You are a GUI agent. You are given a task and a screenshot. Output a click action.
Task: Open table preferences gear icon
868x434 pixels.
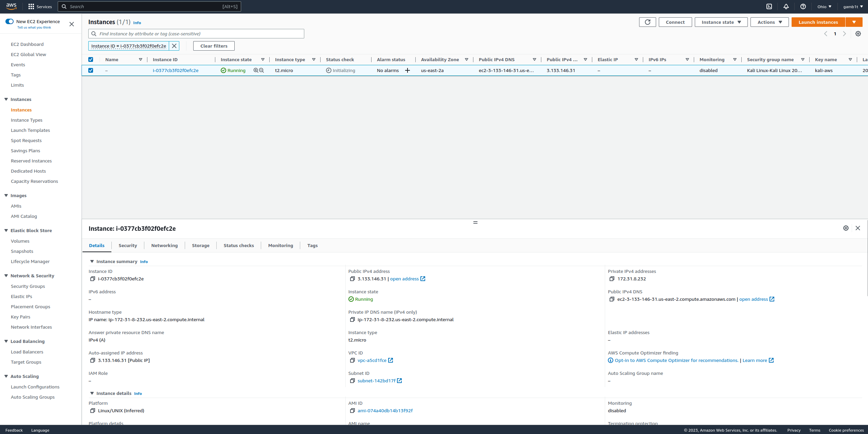(858, 34)
